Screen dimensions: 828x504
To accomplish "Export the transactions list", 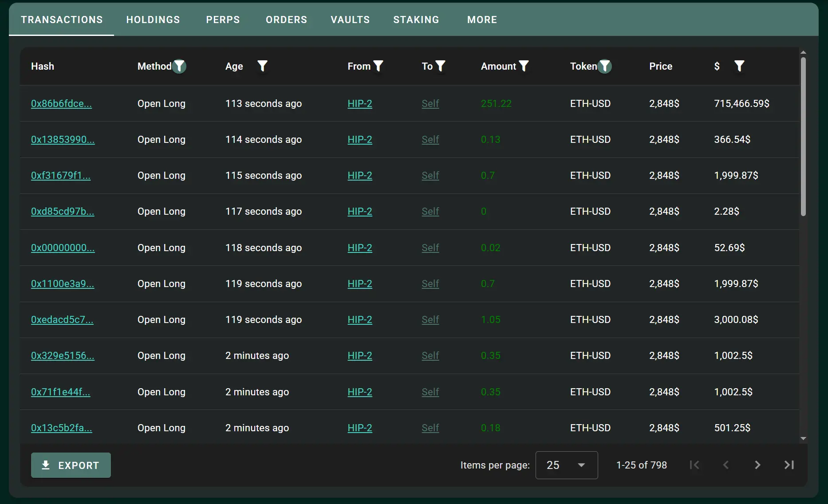I will 71,465.
